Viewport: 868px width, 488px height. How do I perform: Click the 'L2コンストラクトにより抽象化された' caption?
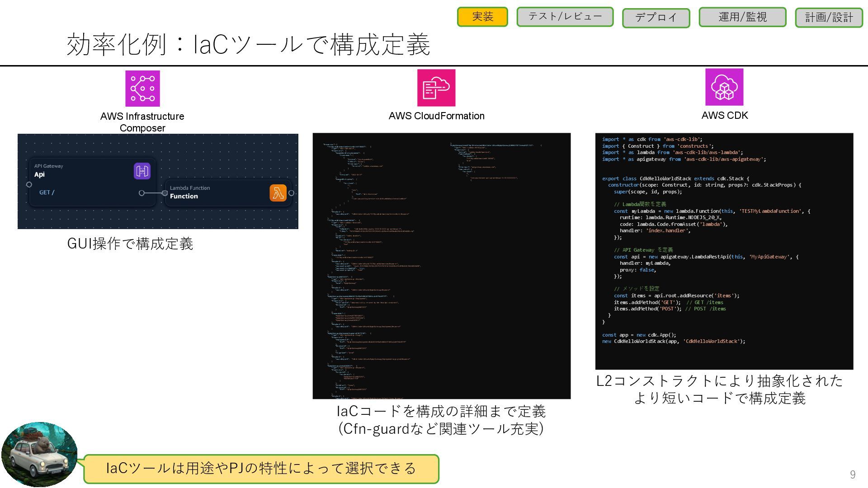[720, 381]
